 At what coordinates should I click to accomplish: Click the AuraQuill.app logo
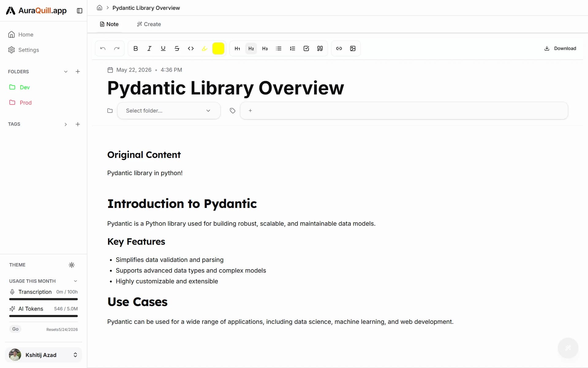(36, 11)
